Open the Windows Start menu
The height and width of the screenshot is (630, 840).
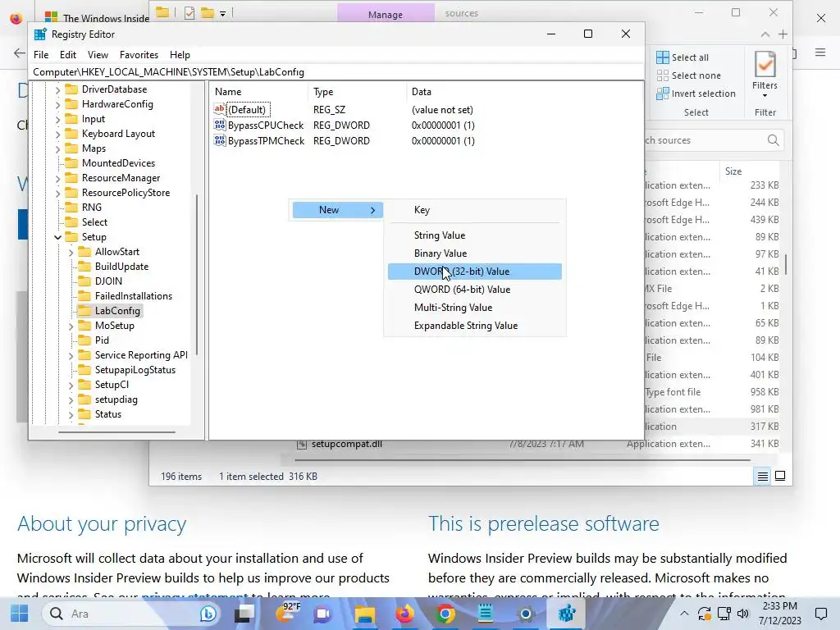[20, 614]
